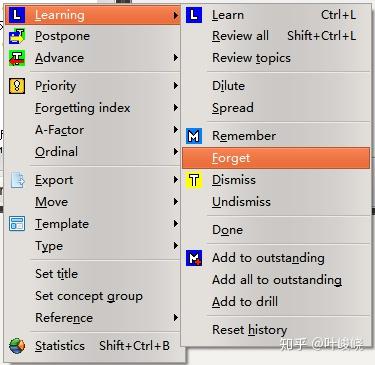Image resolution: width=375 pixels, height=365 pixels.
Task: Click the Template layout icon
Action: [x=17, y=224]
